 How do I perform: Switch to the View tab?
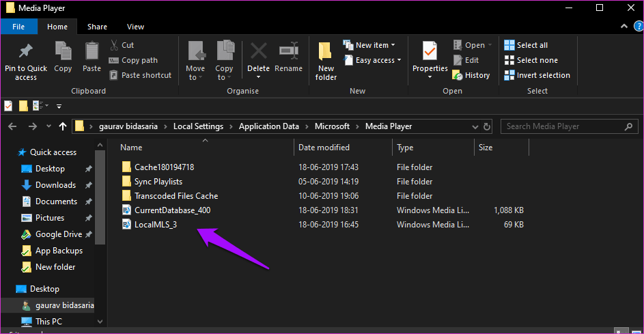[x=135, y=27]
